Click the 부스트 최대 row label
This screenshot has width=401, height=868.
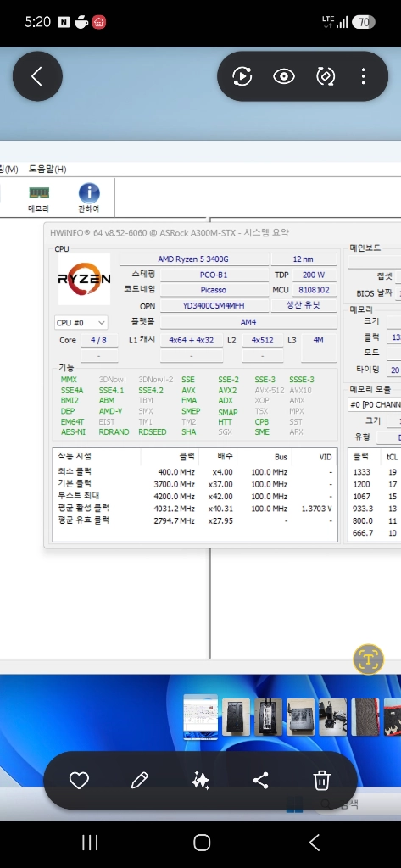click(x=79, y=495)
